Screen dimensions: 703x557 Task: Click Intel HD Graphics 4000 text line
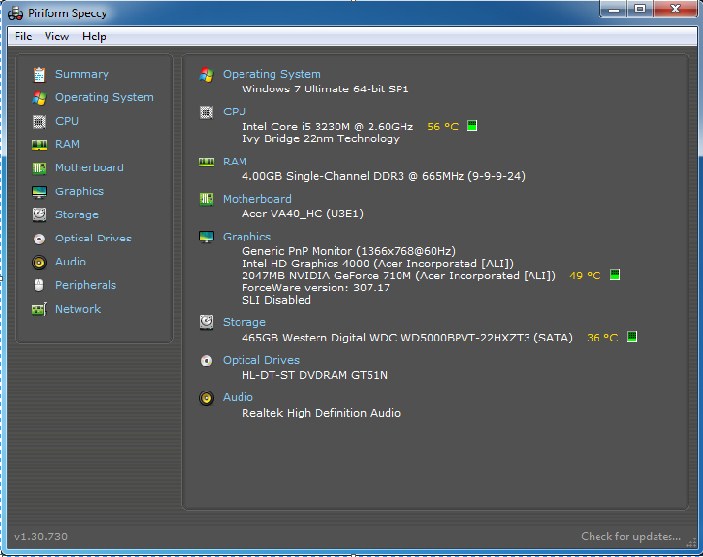(378, 263)
